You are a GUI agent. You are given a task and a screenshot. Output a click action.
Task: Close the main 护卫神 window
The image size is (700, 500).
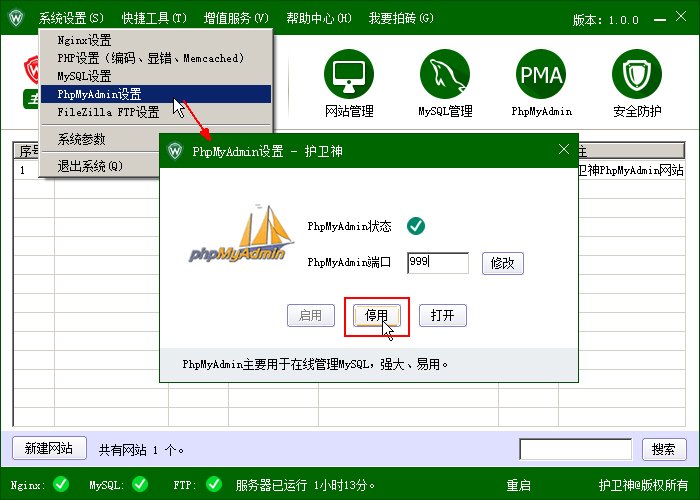tap(681, 17)
